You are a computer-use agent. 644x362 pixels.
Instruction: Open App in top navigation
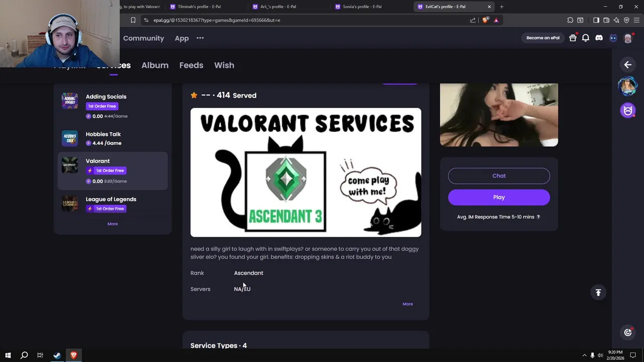tap(182, 38)
